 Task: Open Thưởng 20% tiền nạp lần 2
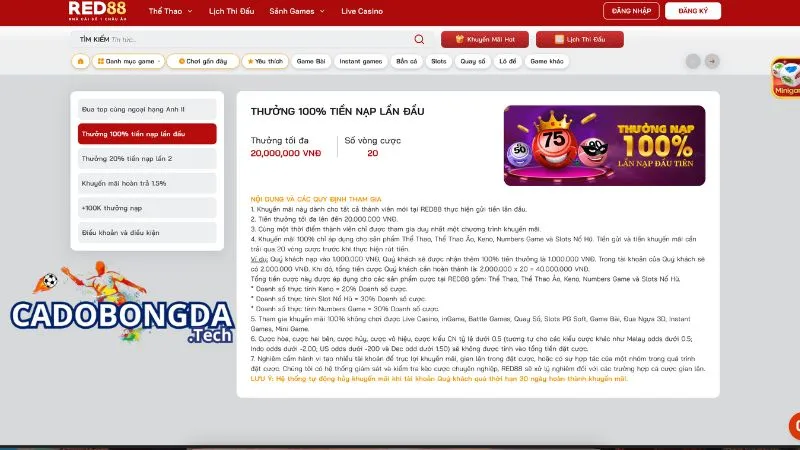(x=147, y=159)
